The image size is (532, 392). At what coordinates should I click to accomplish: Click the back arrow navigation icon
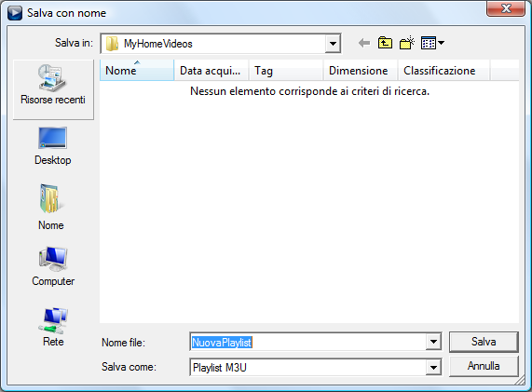pos(364,43)
